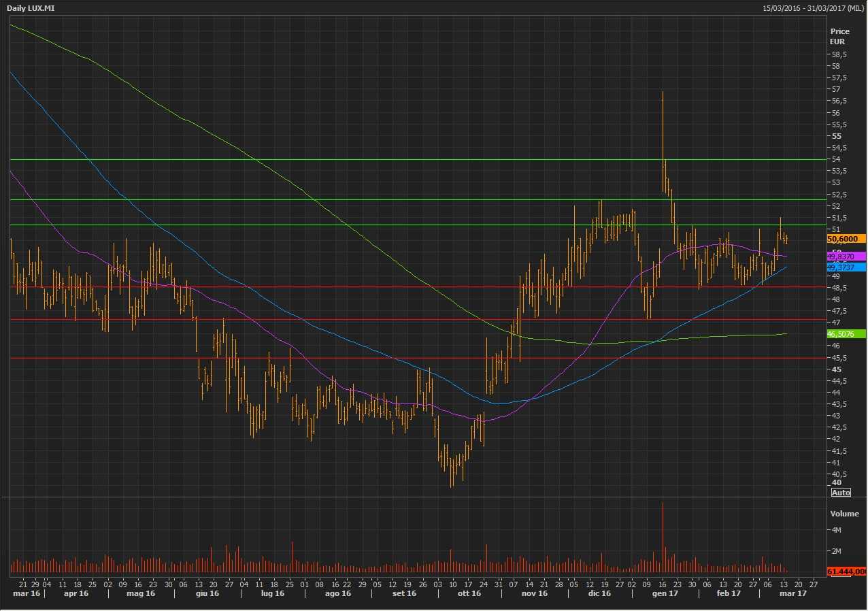Select the orange 50,6000 last price tag

pyautogui.click(x=846, y=239)
